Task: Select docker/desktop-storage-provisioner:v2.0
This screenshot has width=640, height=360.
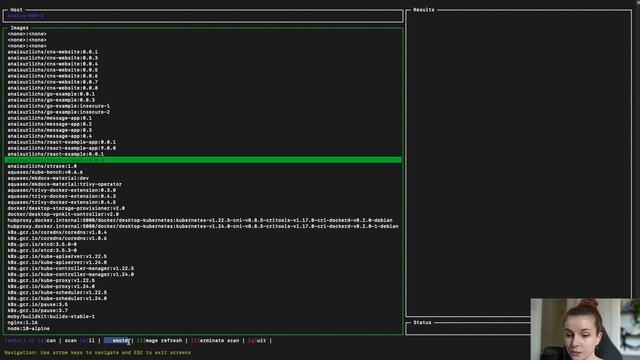Action: (66, 208)
